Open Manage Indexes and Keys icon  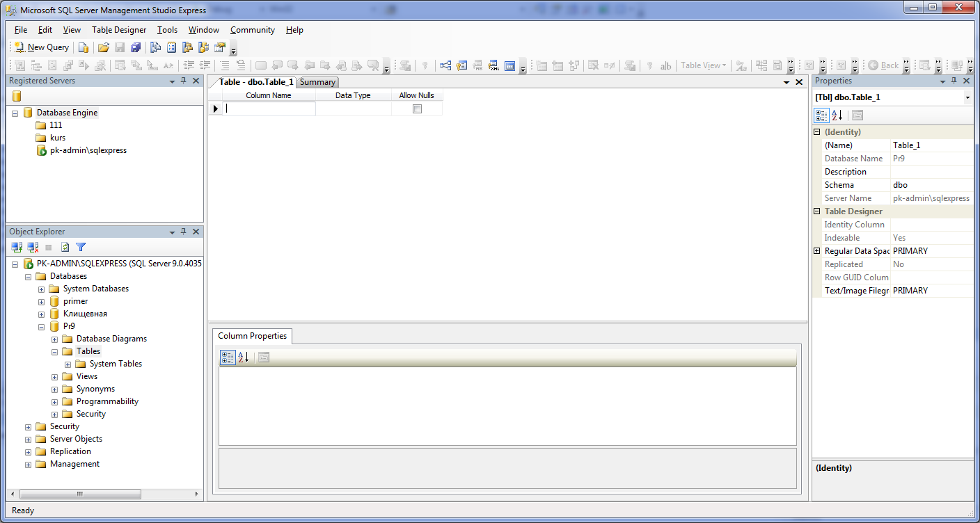tap(461, 65)
